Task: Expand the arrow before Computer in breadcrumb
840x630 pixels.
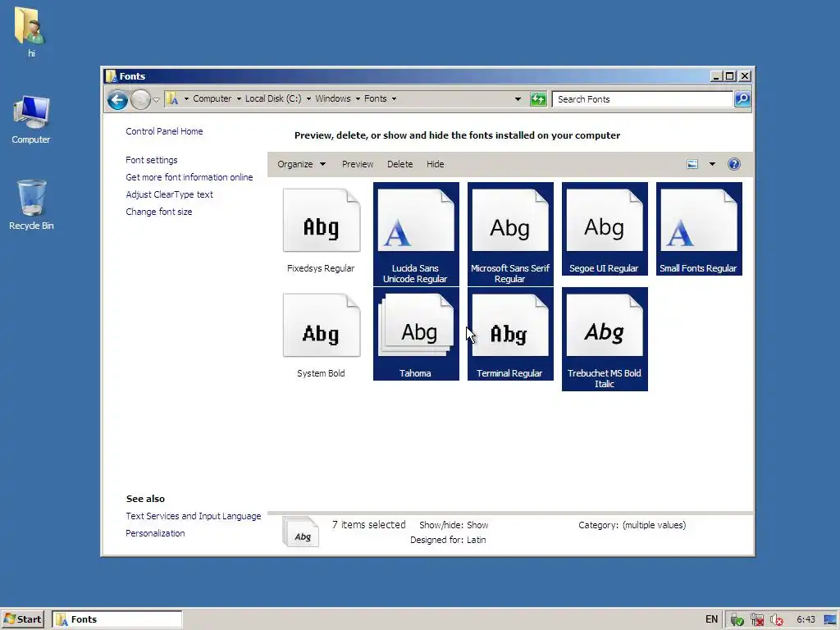Action: [x=186, y=98]
